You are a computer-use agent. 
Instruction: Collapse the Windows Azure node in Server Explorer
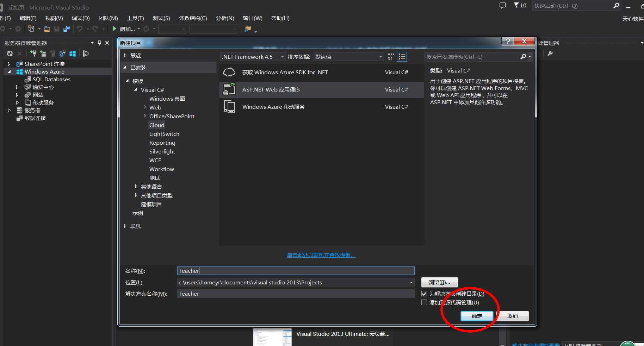9,71
